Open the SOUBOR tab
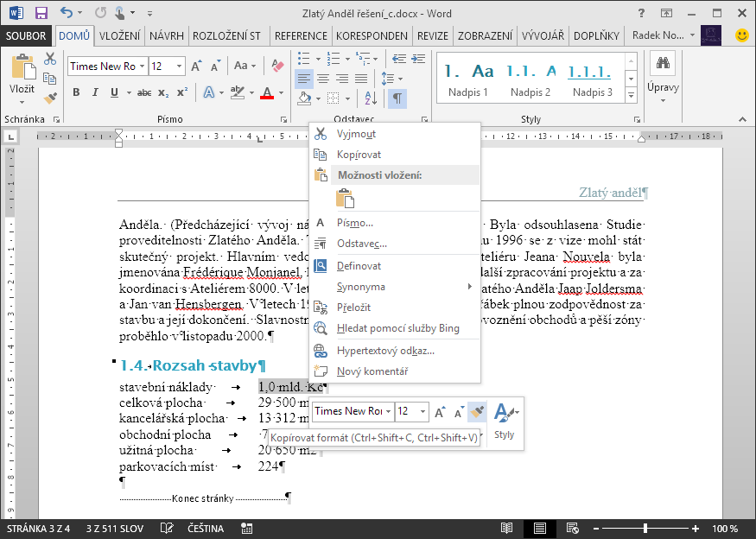This screenshot has height=539, width=756. click(26, 35)
